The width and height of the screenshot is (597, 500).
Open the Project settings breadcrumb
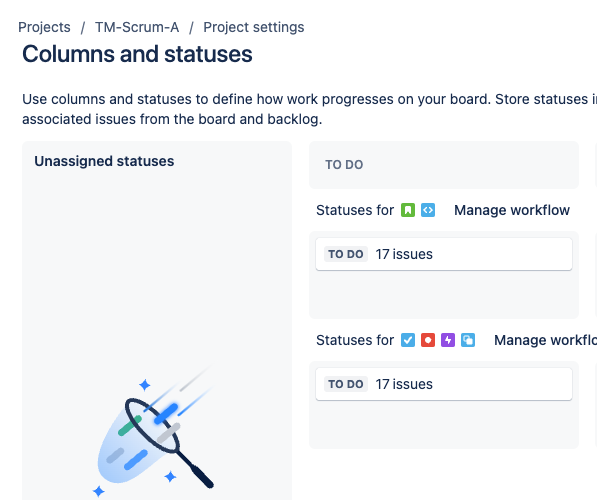[254, 27]
